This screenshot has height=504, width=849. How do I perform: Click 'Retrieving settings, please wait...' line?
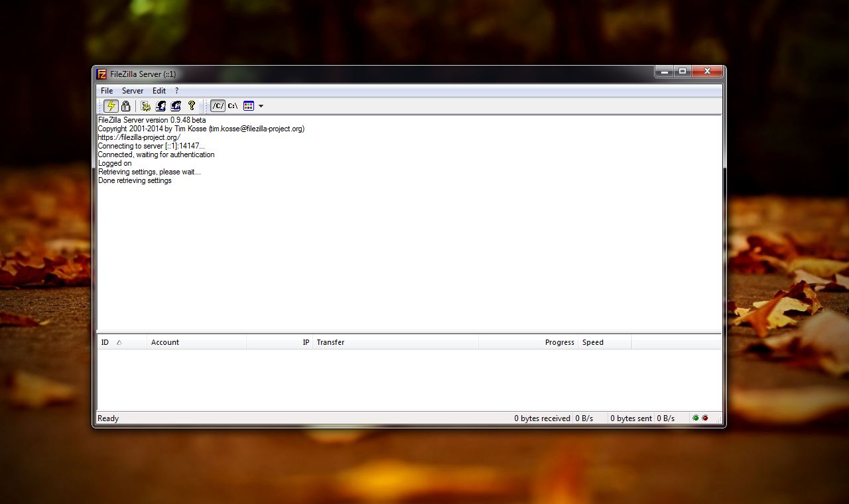149,172
